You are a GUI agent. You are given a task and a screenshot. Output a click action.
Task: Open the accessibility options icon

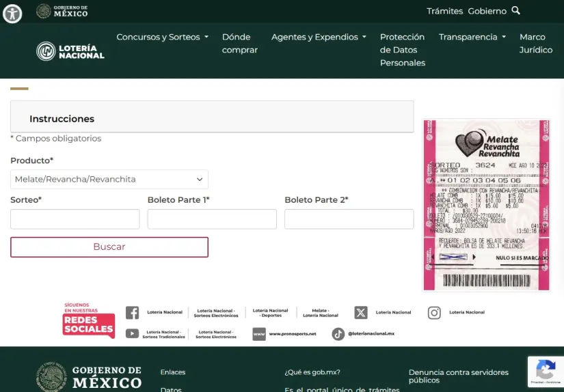click(x=12, y=13)
